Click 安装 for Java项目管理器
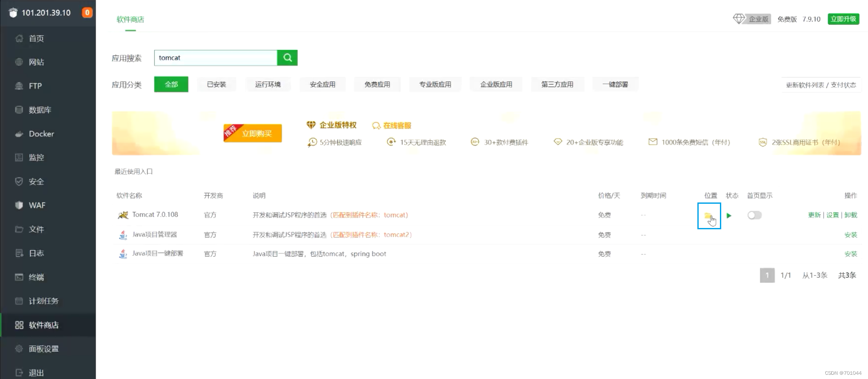Image resolution: width=868 pixels, height=379 pixels. (851, 235)
